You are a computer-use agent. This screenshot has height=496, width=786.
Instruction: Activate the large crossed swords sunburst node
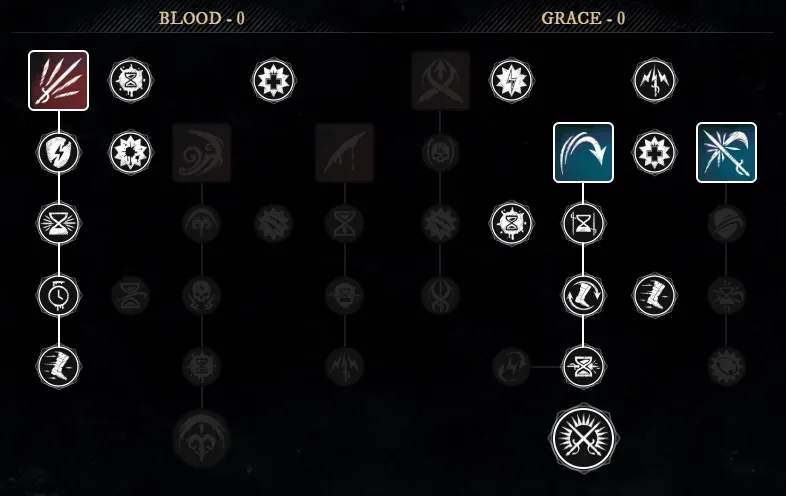(x=583, y=438)
